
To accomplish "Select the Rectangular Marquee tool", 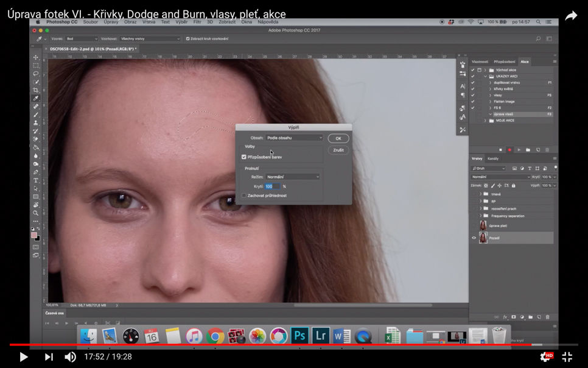I will tap(36, 66).
